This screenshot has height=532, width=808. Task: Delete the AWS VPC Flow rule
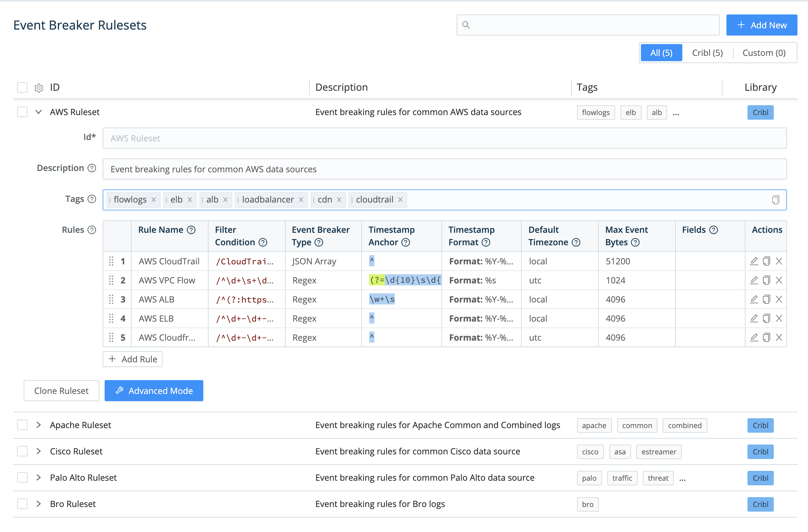(779, 280)
